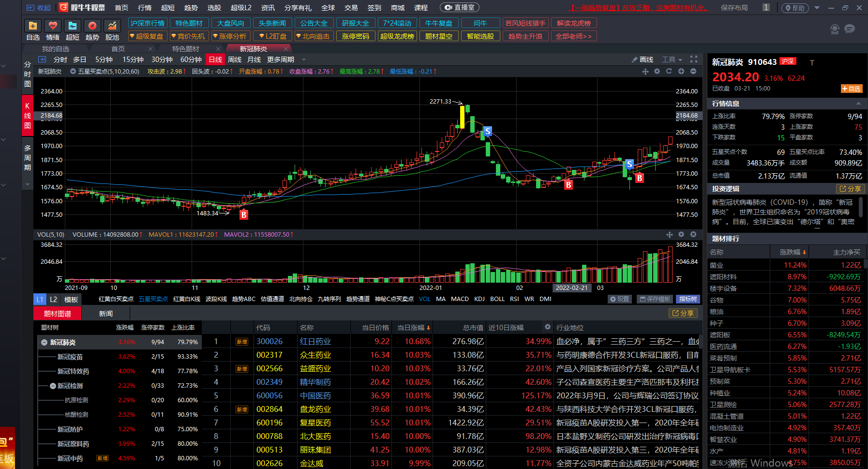Add stock with +自选 button
Image resolution: width=868 pixels, height=469 pixels.
(852, 89)
